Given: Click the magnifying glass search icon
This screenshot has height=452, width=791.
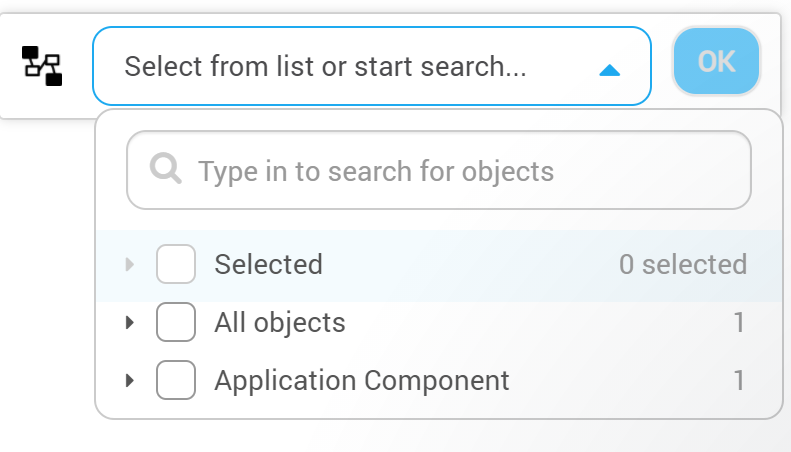Looking at the screenshot, I should pyautogui.click(x=165, y=168).
